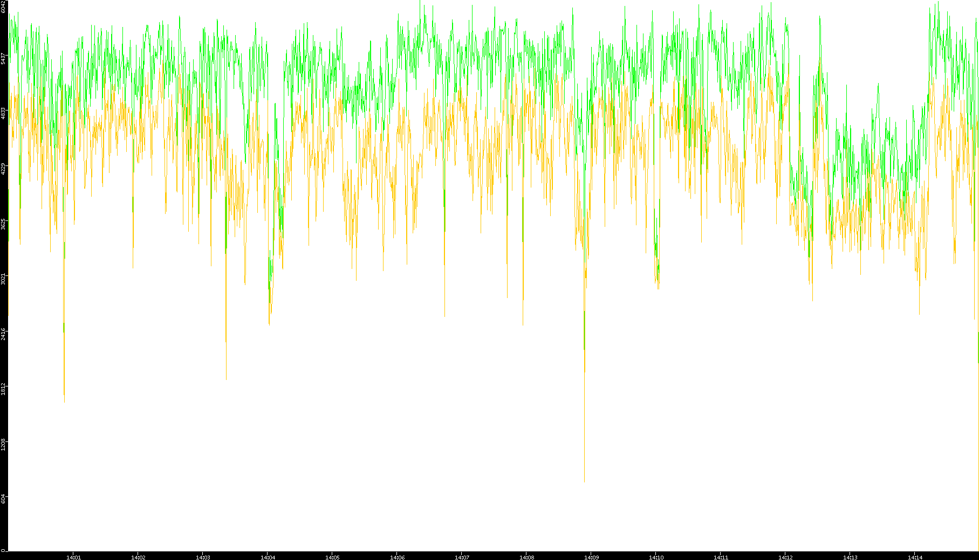Click the 6042 value on the vertical axis

(4, 6)
